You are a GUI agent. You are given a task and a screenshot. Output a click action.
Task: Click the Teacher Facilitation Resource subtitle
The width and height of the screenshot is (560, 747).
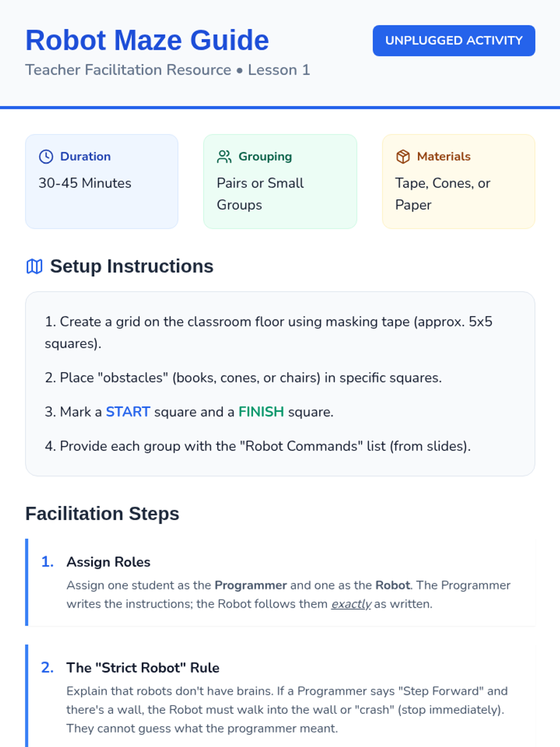point(128,70)
